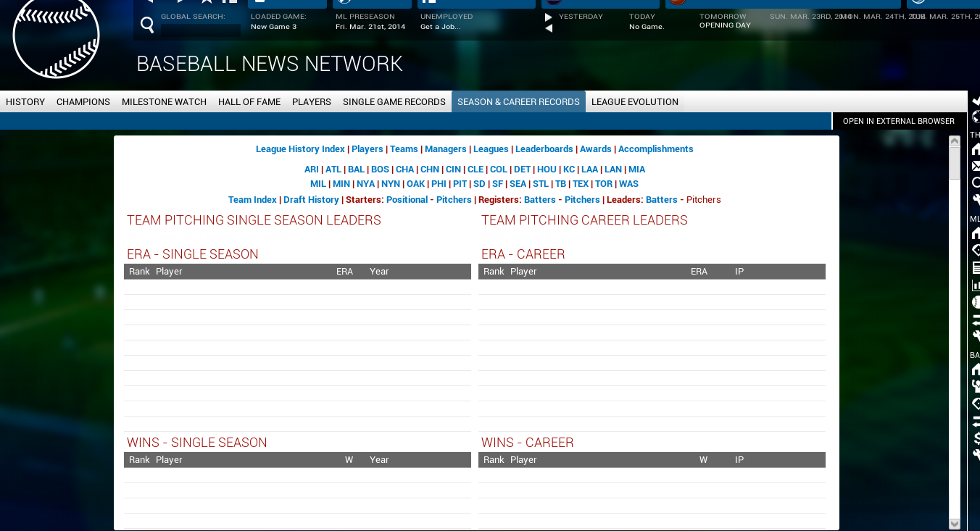The width and height of the screenshot is (980, 531).
Task: Open the Leagues link
Action: [491, 149]
